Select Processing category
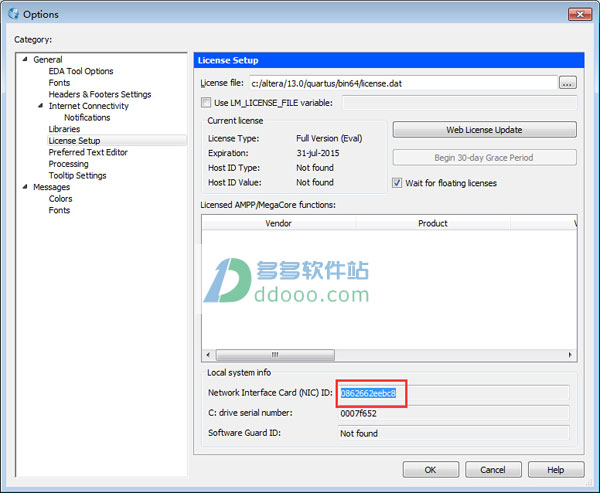 point(68,164)
